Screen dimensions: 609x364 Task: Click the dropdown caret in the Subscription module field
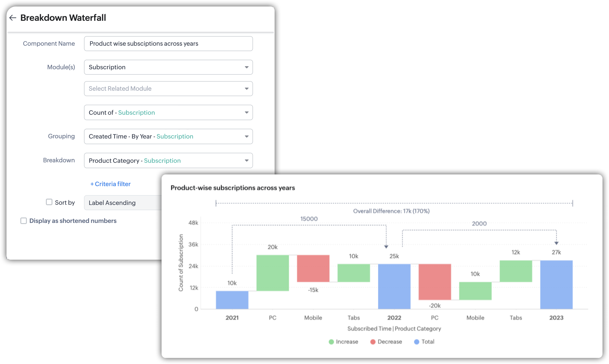(x=246, y=67)
